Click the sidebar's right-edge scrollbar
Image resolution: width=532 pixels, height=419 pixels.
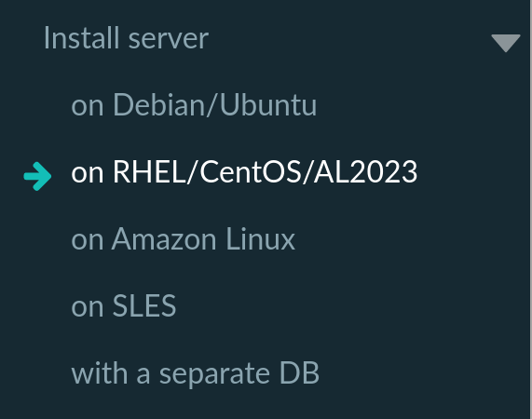pyautogui.click(x=530, y=209)
